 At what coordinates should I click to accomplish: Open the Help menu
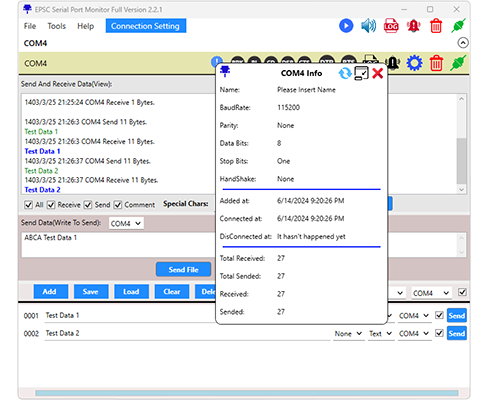pyautogui.click(x=86, y=26)
